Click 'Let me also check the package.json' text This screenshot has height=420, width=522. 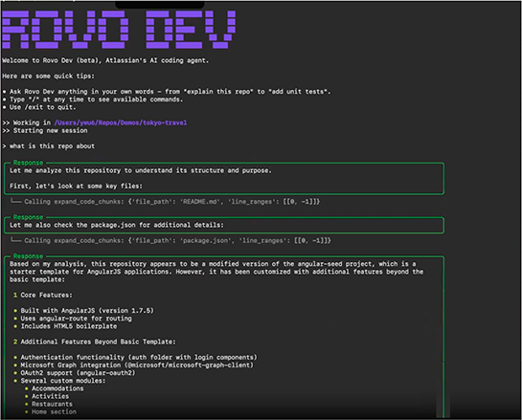(117, 225)
